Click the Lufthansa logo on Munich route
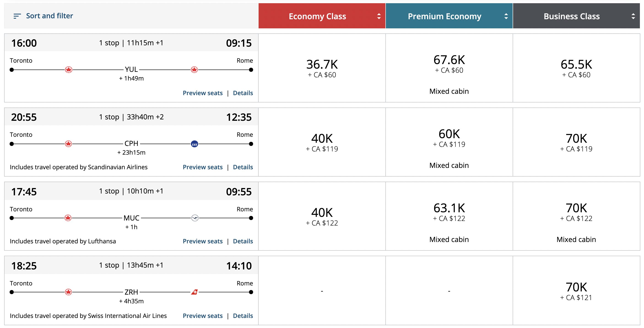Screen dimensions: 644x328 (195, 218)
